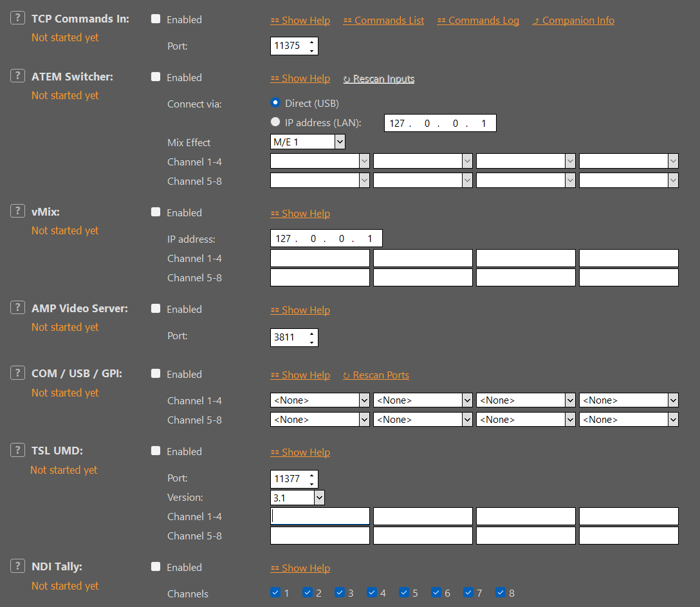Uncheck NDI Tally channel 8
700x607 pixels.
tap(501, 592)
